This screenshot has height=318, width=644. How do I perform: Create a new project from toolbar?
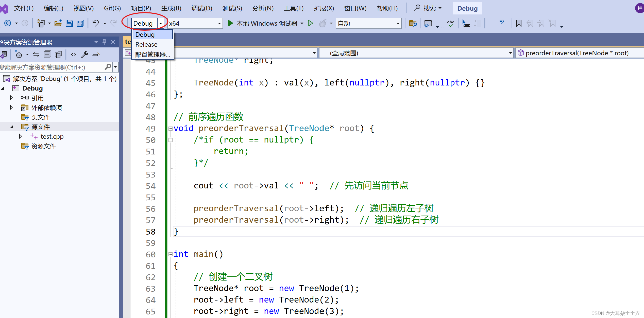[x=41, y=23]
